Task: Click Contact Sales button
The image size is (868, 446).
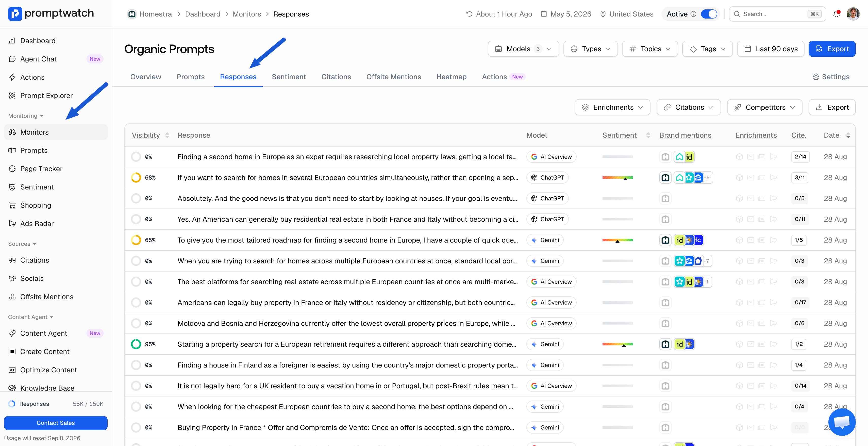Action: (56, 423)
